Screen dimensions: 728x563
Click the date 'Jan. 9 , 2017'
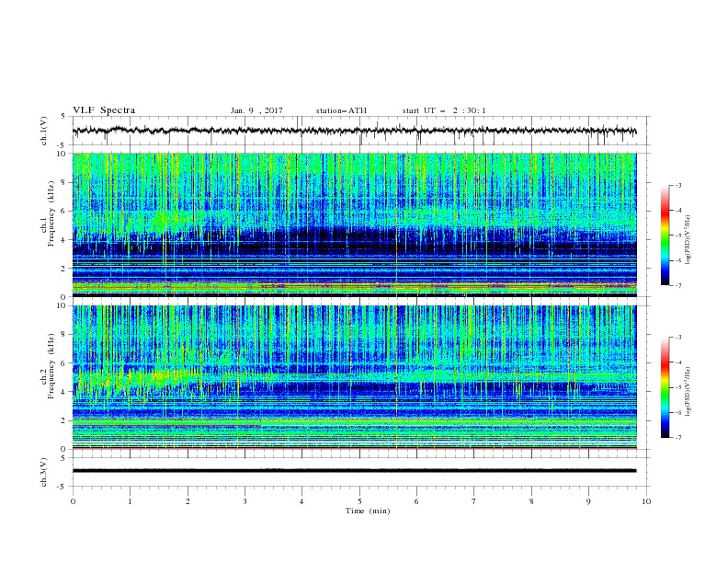pos(256,110)
